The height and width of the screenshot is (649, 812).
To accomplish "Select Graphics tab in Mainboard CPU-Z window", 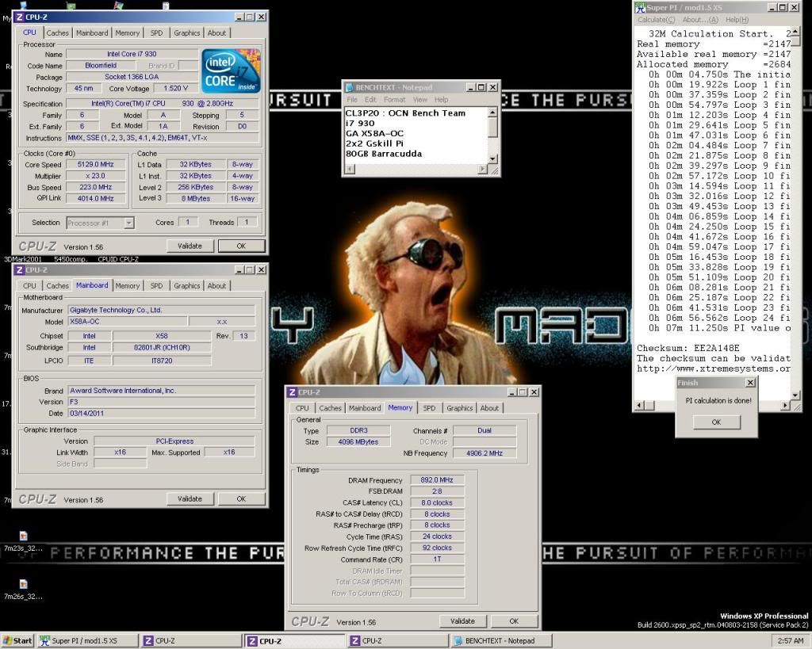I will click(187, 285).
